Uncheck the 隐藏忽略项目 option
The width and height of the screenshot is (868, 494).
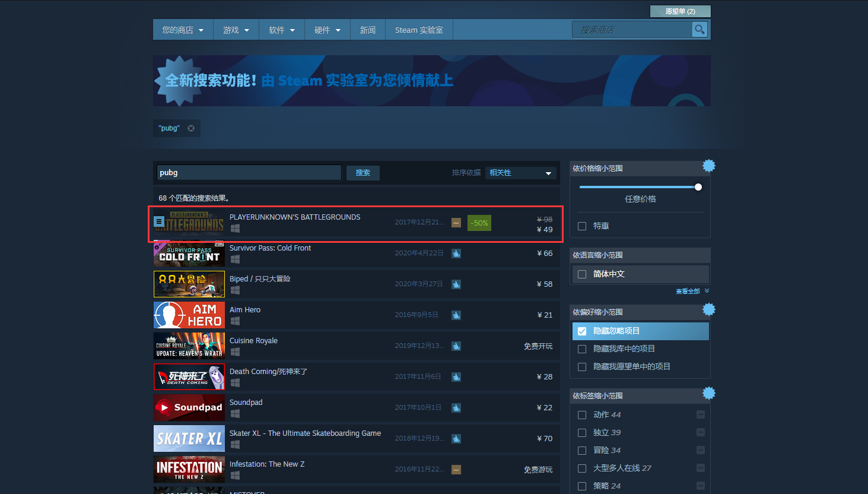582,331
